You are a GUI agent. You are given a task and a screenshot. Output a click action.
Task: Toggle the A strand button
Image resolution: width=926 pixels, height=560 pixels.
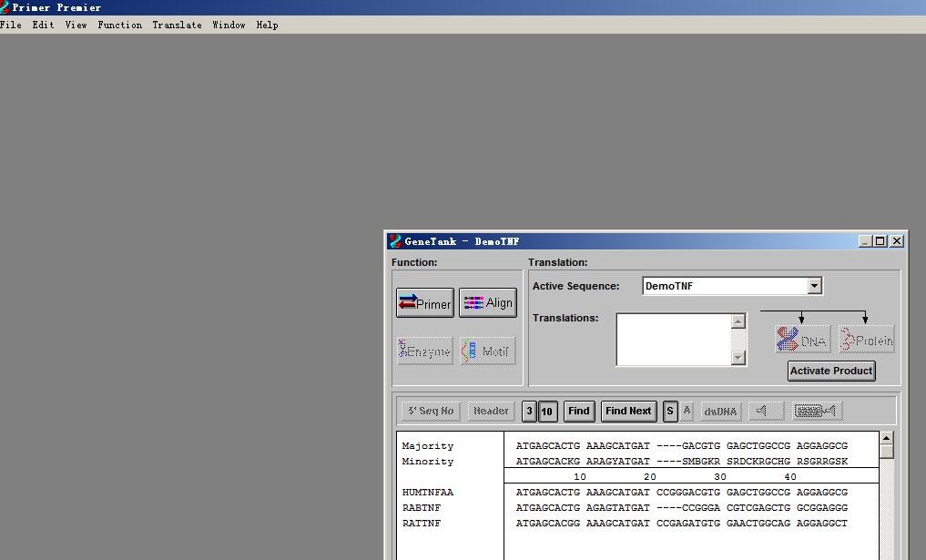point(687,410)
